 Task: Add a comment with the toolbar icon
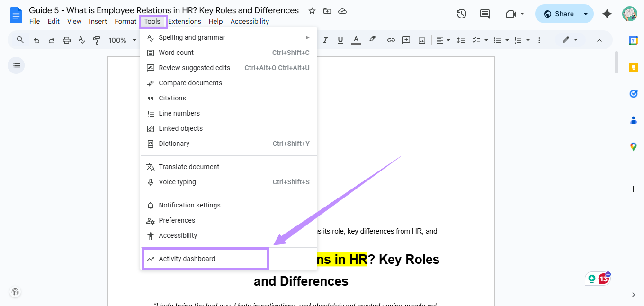coord(406,40)
